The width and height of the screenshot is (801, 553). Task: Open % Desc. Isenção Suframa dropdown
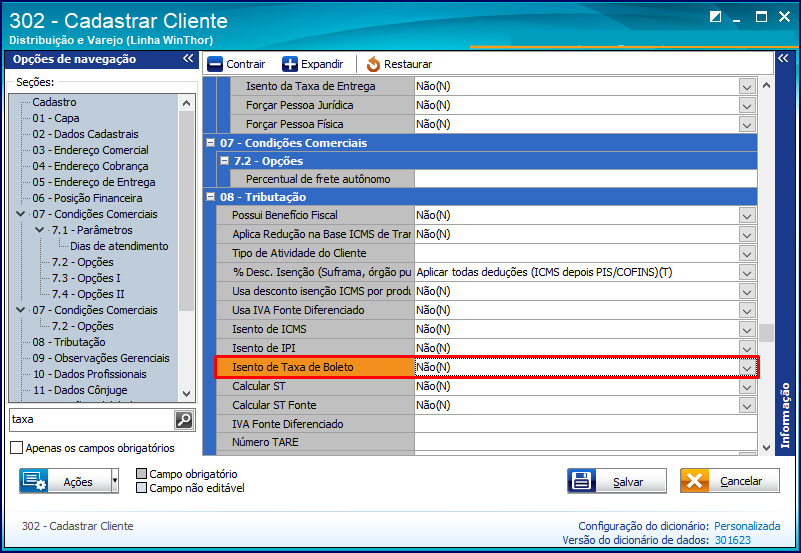click(x=747, y=273)
